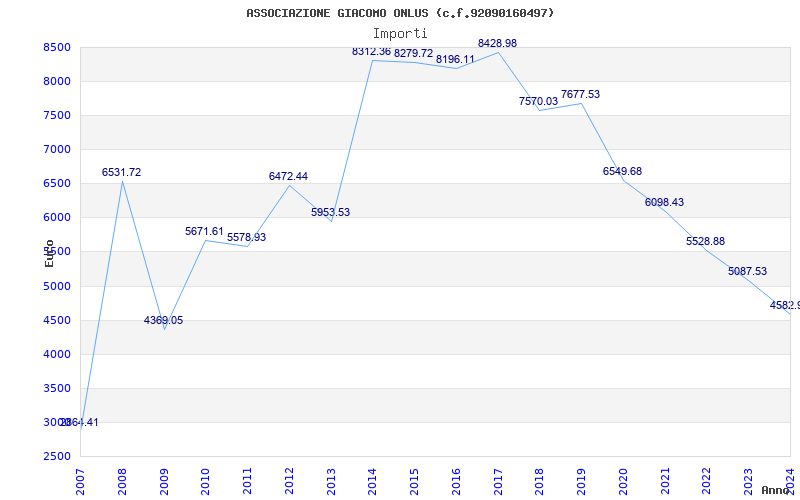The height and width of the screenshot is (500, 800).
Task: Select the 4369.05 data label
Action: click(163, 320)
